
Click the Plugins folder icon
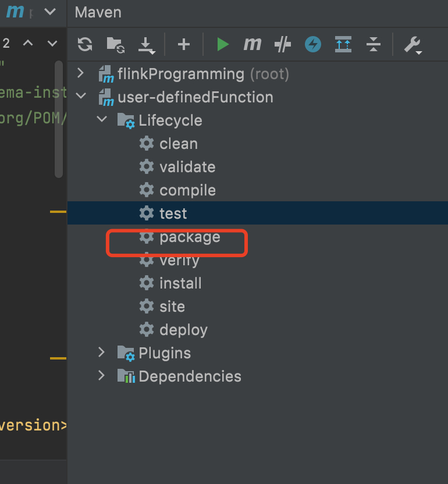(126, 353)
